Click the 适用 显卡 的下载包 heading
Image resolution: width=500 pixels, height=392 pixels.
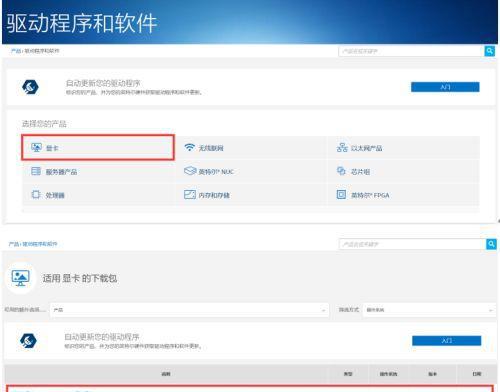coord(80,278)
